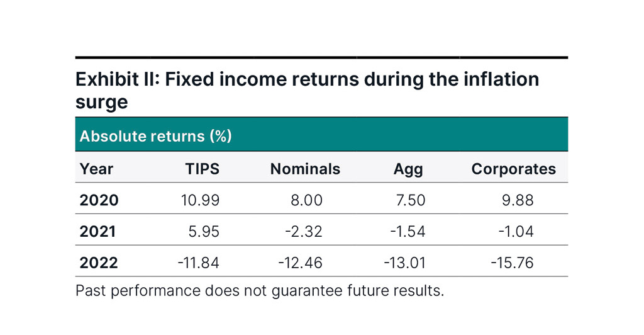Viewport: 644px width, 335px height.
Task: Select the Year column header
Action: coord(96,169)
